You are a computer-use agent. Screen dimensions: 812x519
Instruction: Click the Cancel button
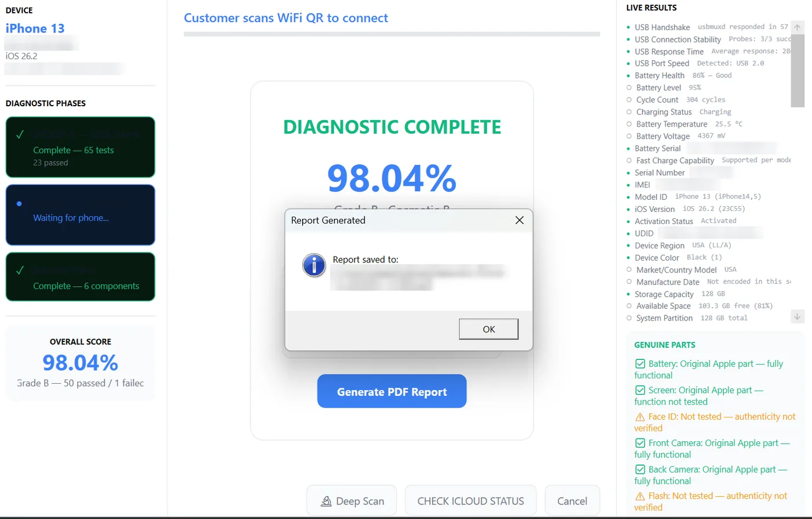(x=572, y=501)
